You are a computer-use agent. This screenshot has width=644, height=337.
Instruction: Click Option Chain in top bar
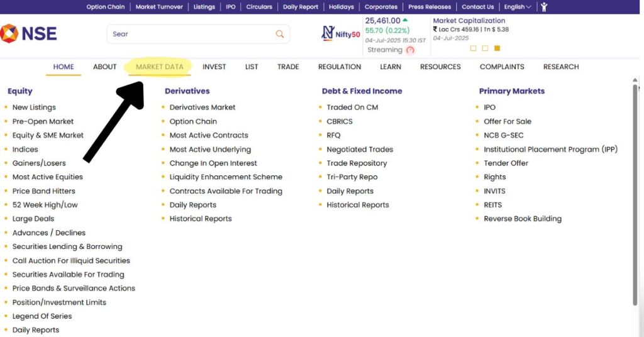tap(106, 6)
